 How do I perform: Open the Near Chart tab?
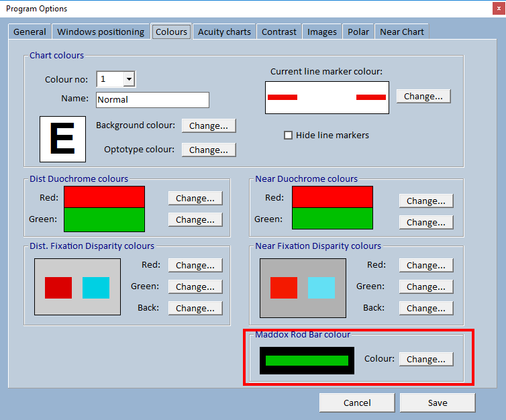tap(402, 32)
